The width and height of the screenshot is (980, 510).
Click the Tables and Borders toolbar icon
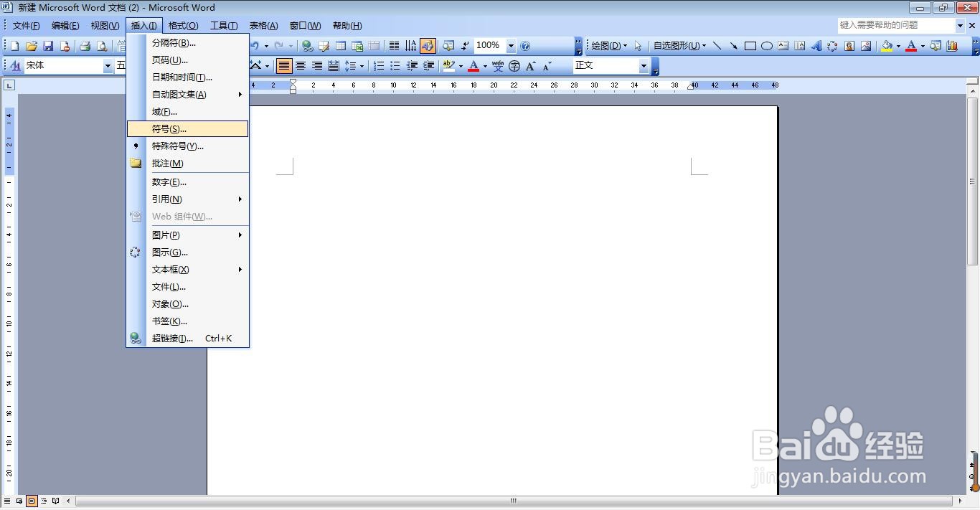324,46
